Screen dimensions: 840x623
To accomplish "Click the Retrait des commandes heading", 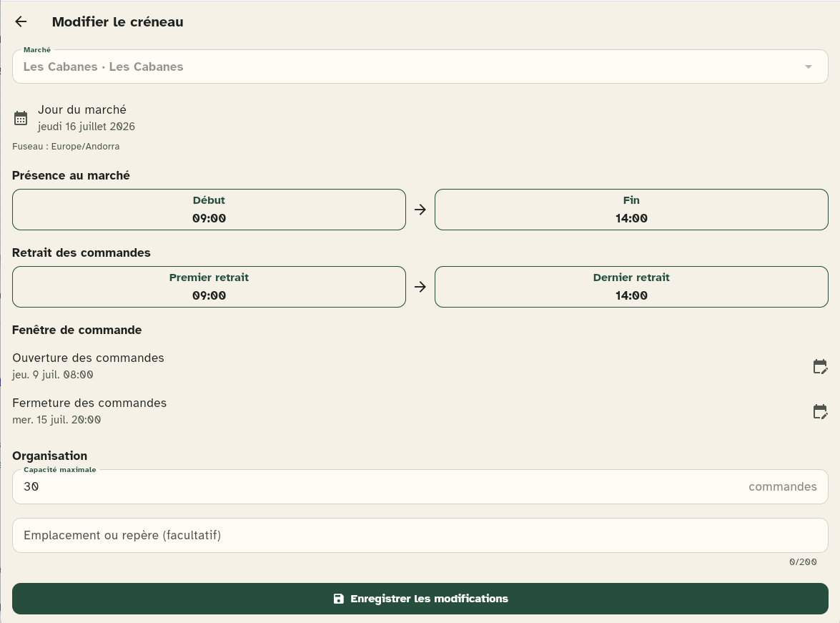I will tap(81, 252).
